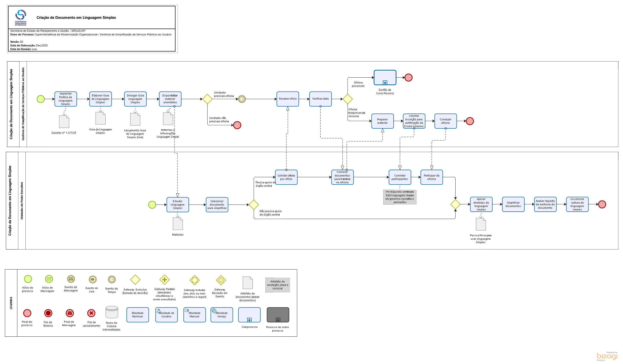Viewport: 623px width, 364px height.
Task: Expand the 'Processo de outro processo' box
Action: tap(278, 320)
